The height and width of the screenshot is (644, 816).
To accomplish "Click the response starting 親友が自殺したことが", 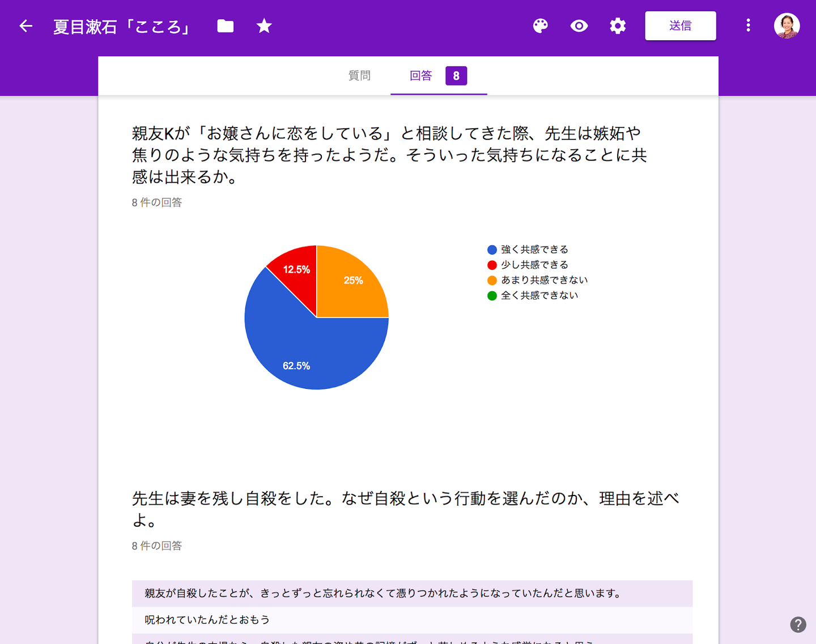I will (412, 594).
